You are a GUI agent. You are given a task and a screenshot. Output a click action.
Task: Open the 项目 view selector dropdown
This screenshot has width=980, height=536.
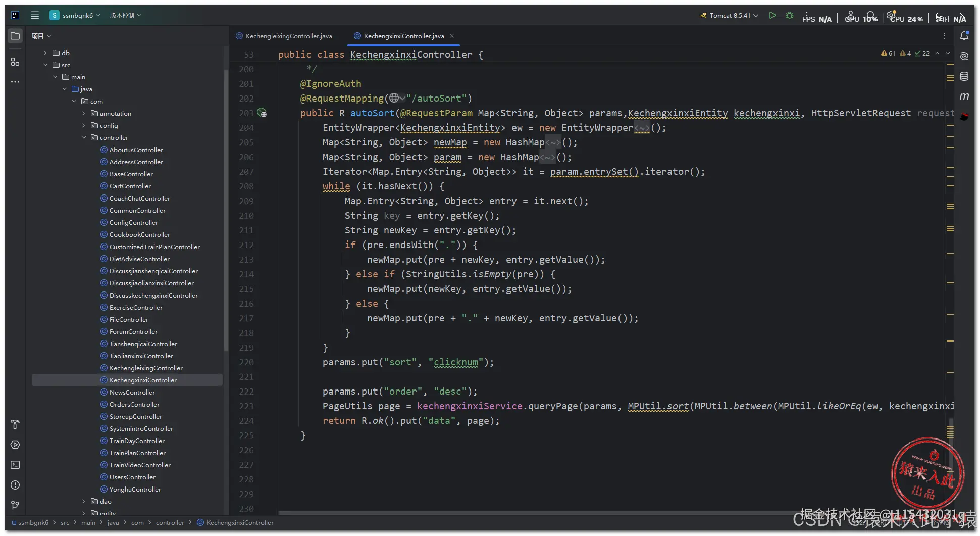42,36
